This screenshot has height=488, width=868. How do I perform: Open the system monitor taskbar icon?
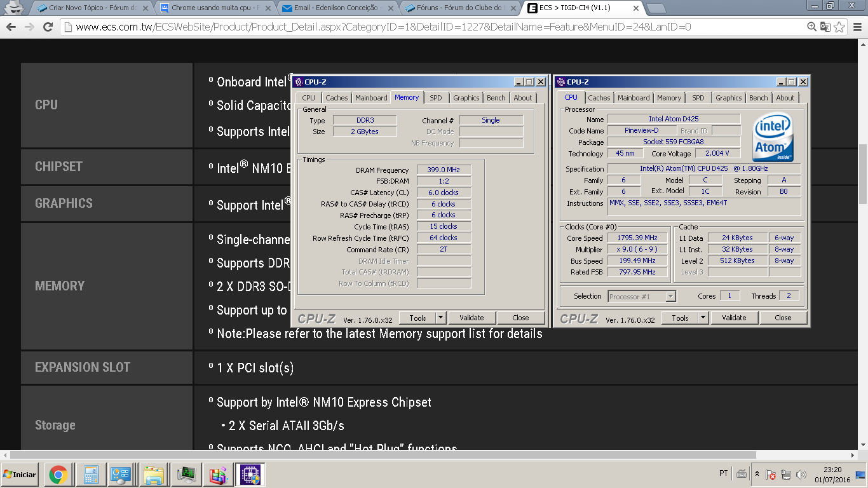tap(187, 475)
